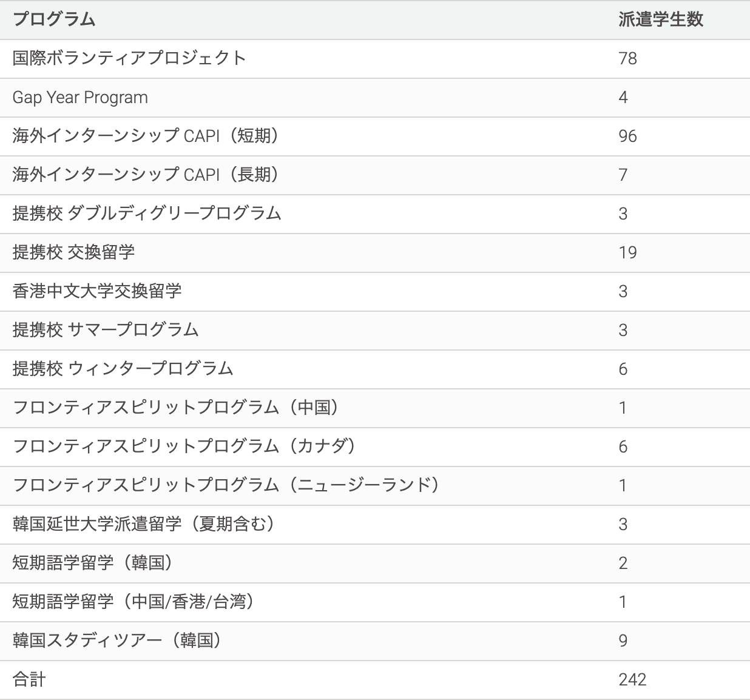Click the 提携校 交換留学 cell

73,252
